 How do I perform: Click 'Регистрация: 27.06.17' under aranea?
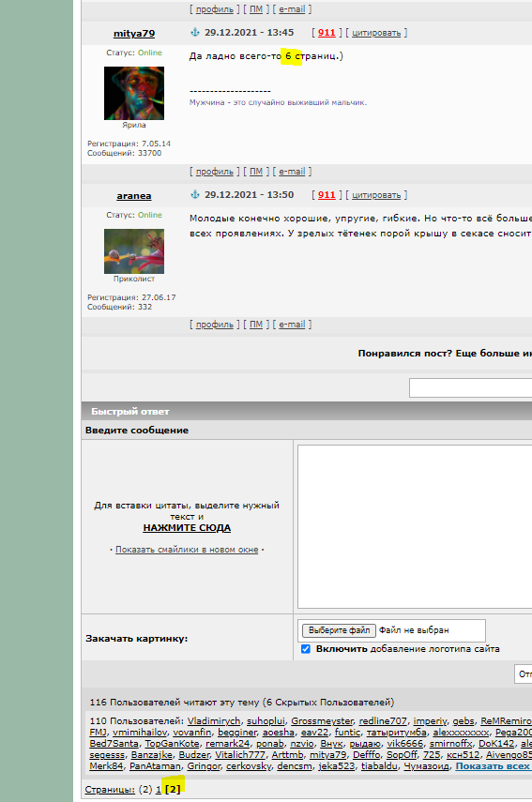(131, 297)
